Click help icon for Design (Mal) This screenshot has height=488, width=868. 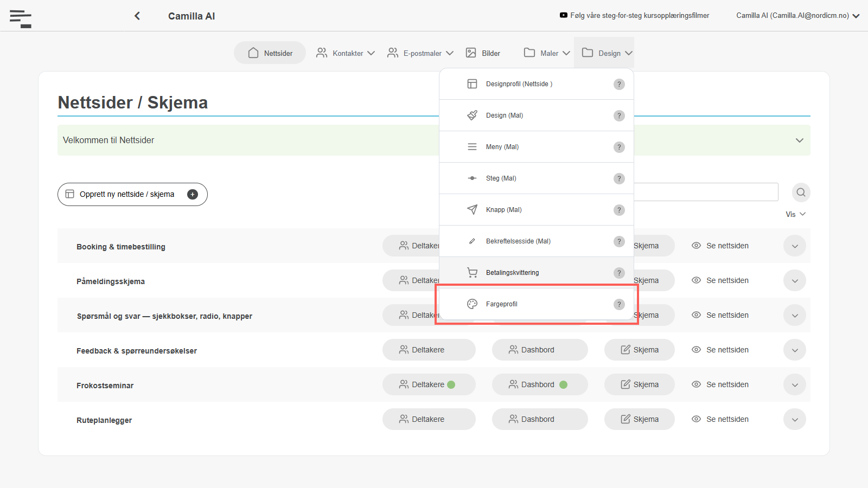coord(619,115)
